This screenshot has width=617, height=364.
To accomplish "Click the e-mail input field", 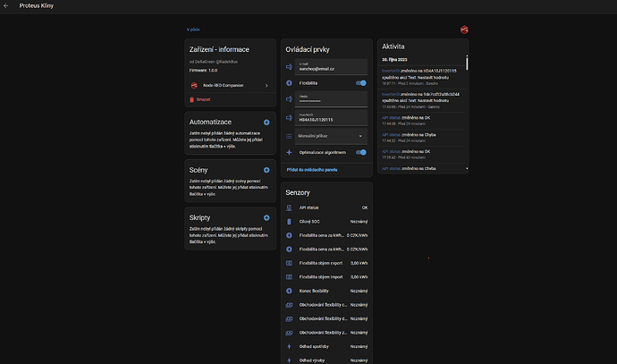I will [x=332, y=66].
